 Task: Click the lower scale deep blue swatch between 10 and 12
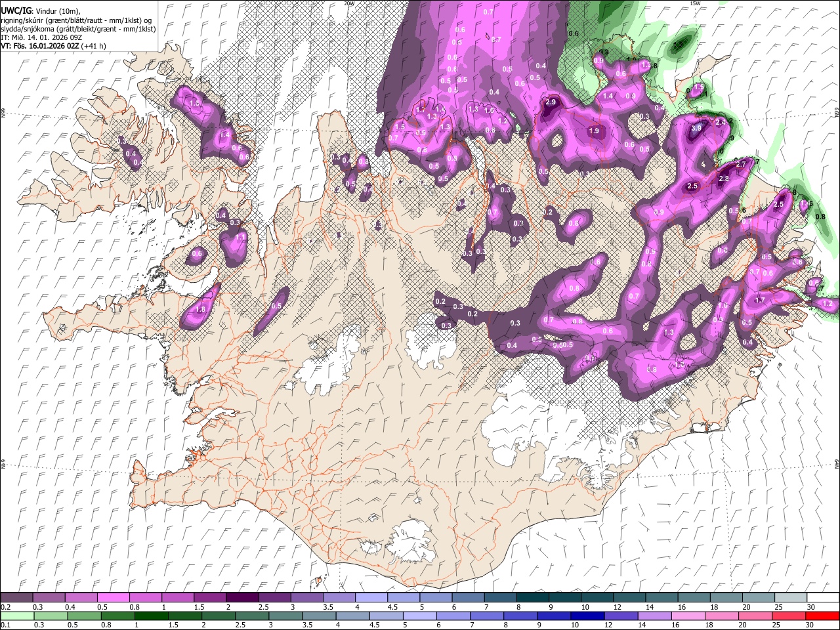(587, 616)
